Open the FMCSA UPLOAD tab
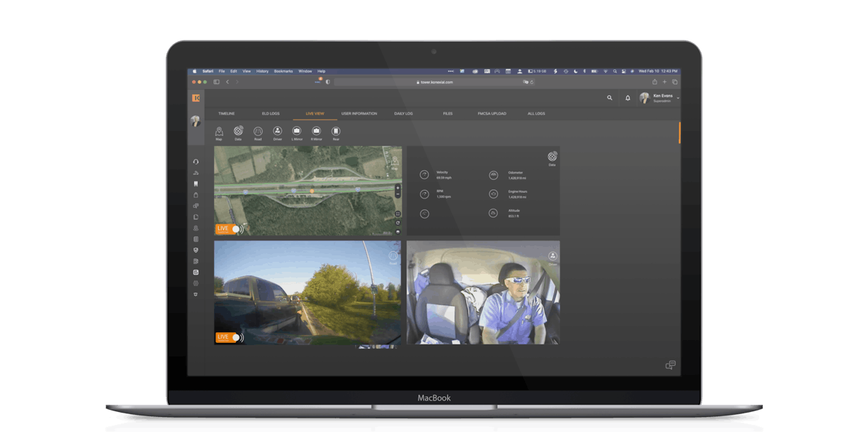 coord(492,114)
